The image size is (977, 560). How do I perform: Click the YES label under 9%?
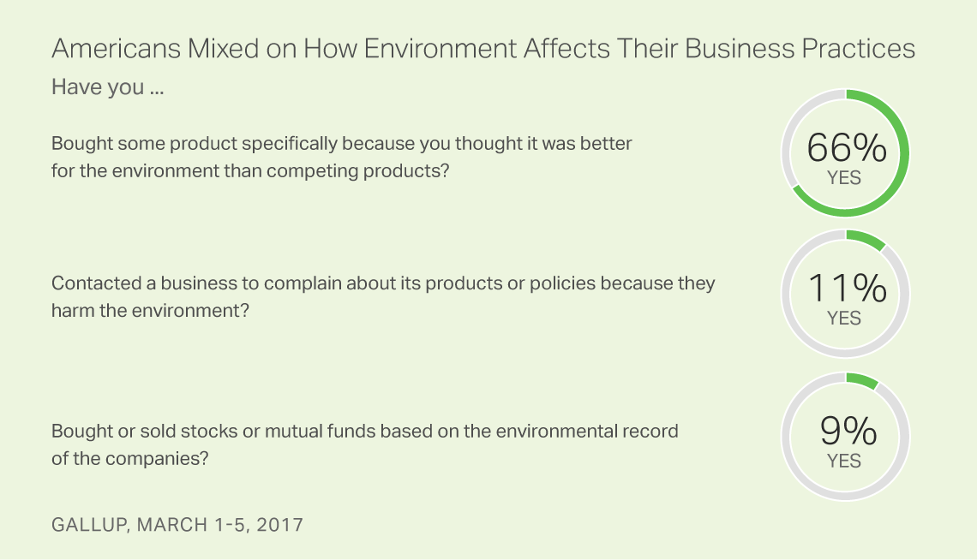(844, 461)
